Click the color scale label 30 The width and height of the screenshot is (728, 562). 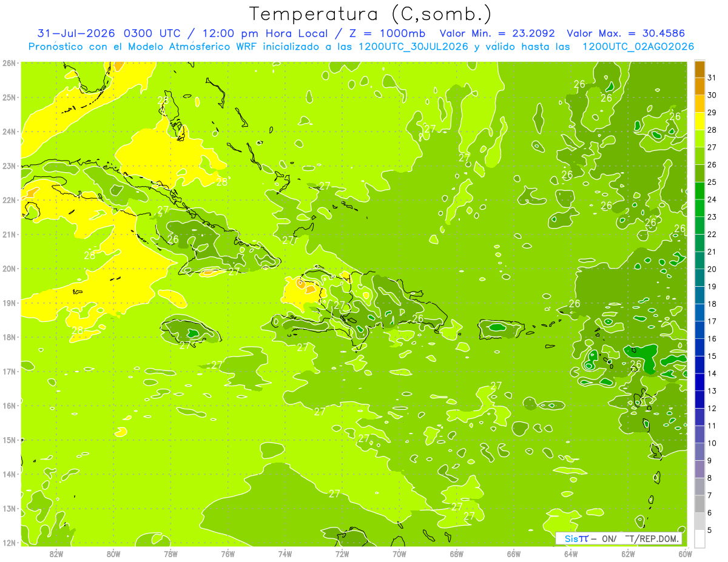point(712,95)
